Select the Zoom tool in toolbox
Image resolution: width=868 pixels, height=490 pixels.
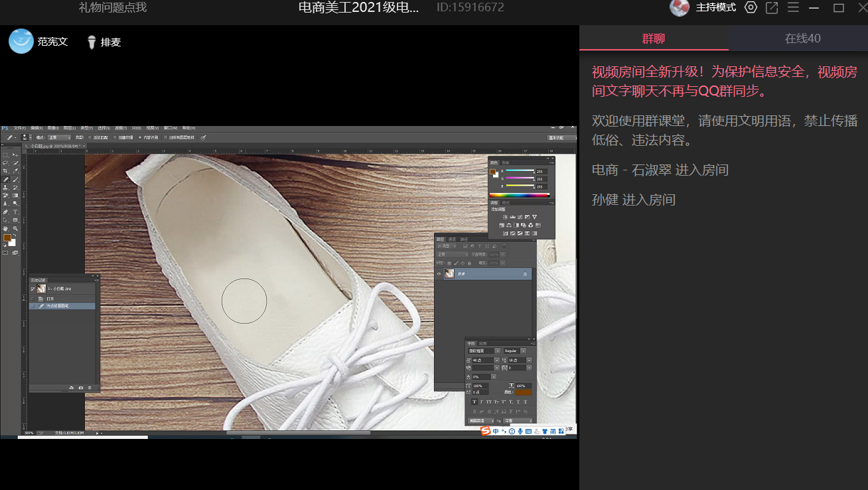pos(15,229)
